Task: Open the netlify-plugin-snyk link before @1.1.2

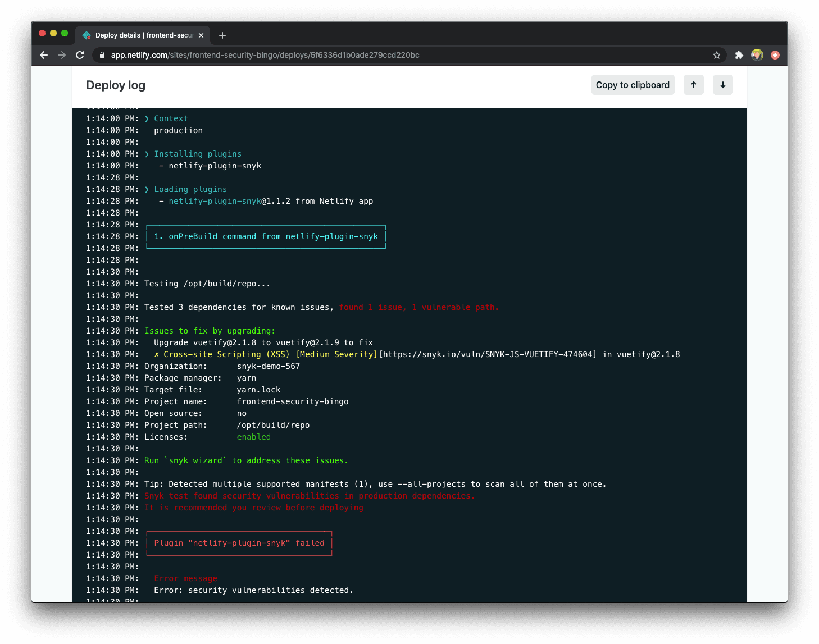Action: click(215, 201)
